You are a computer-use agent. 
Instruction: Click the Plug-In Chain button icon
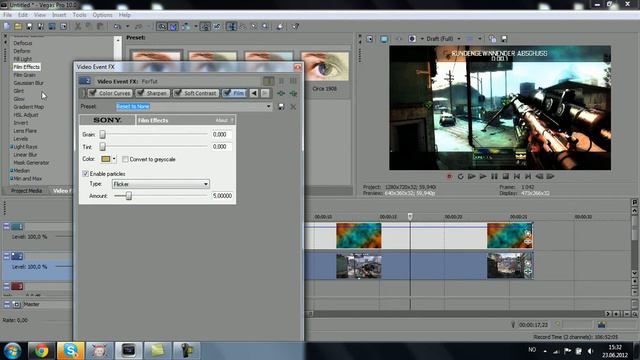(281, 93)
